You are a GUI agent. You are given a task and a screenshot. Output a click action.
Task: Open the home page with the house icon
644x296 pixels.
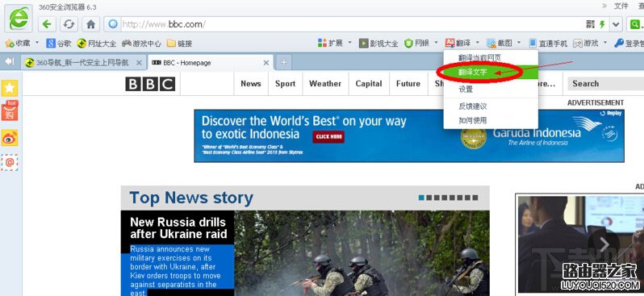[x=90, y=24]
